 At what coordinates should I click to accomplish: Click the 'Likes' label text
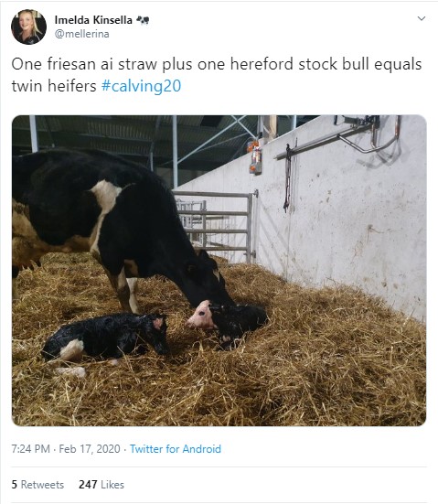(112, 485)
